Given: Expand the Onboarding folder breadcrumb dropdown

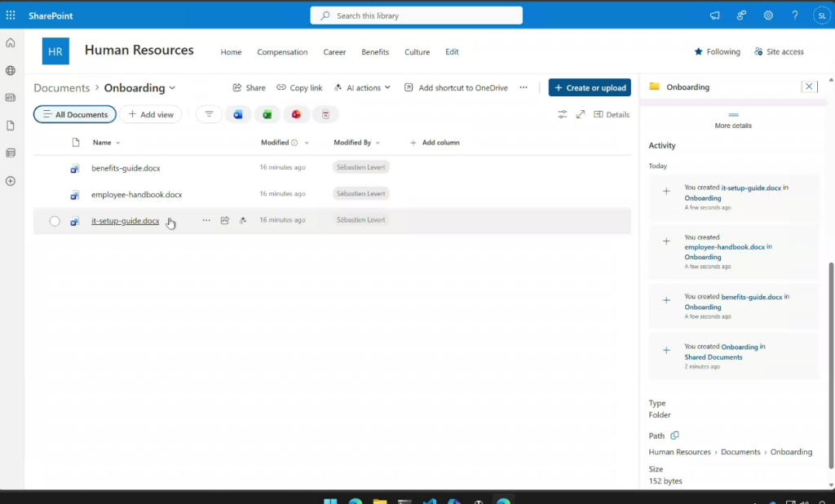Looking at the screenshot, I should click(x=172, y=88).
